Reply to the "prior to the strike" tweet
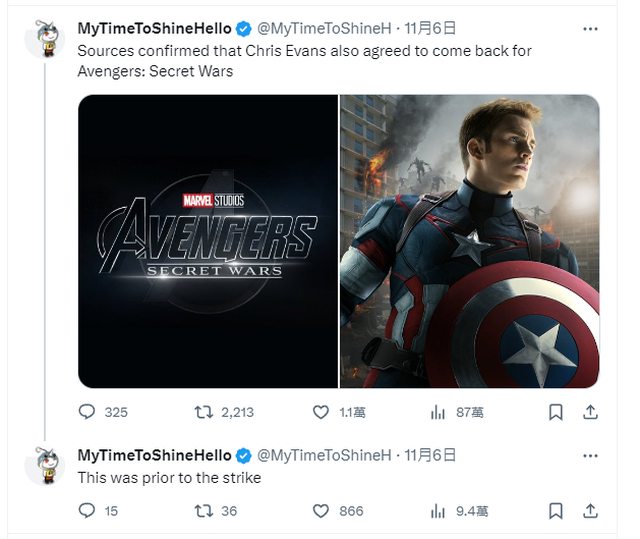Viewport: 640px width, 539px height. (x=88, y=511)
